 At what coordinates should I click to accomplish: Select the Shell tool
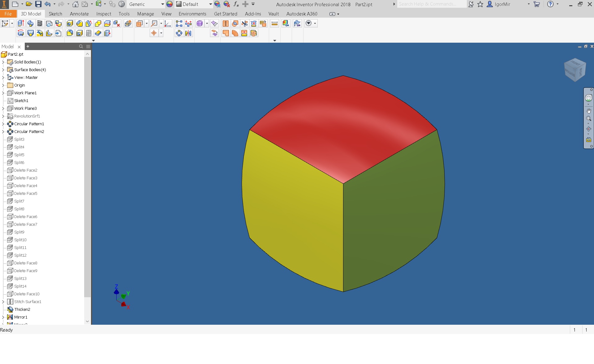[79, 33]
